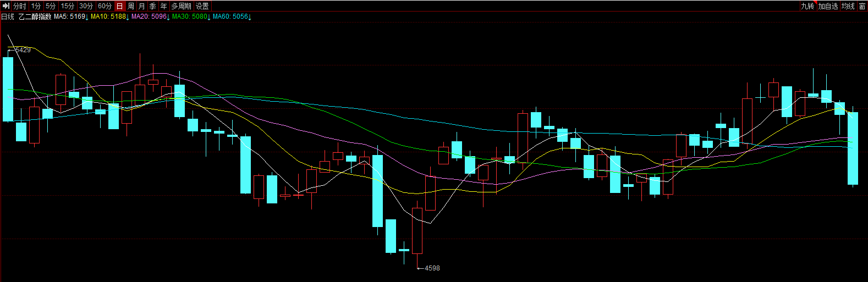Toggle the 九转 indicator button
868x282 pixels.
[807, 6]
